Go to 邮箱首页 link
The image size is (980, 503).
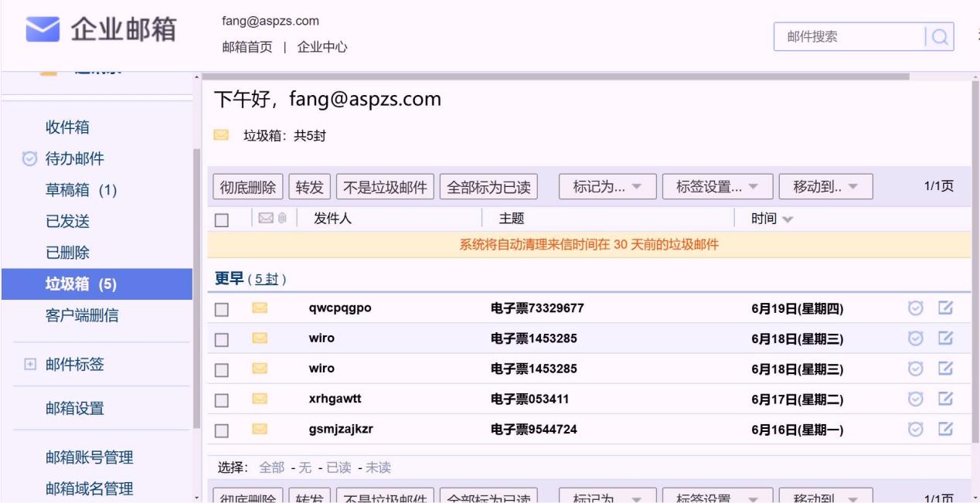point(247,47)
